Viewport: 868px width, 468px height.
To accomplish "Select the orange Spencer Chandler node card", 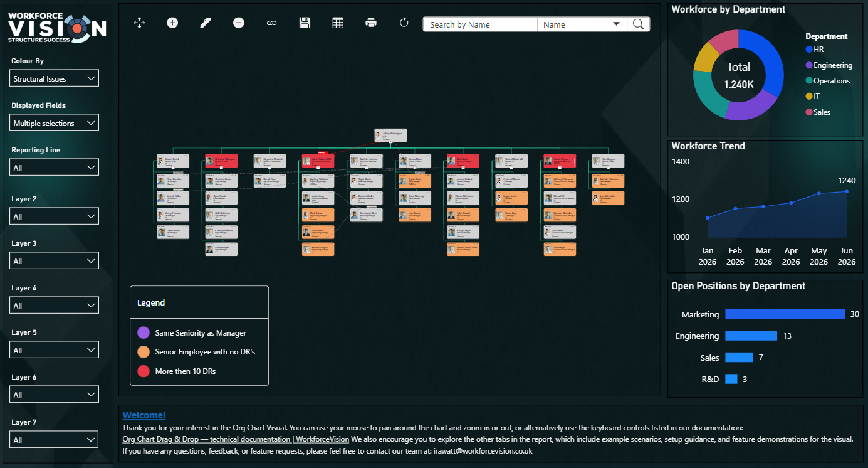I will click(x=560, y=215).
